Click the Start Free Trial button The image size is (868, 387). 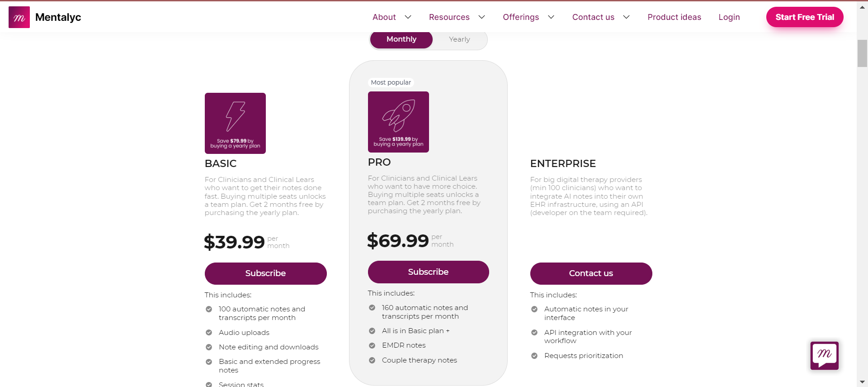805,17
